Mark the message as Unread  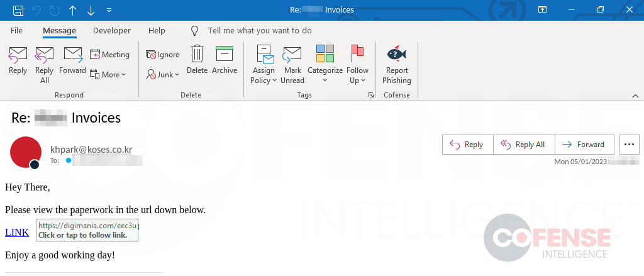[x=292, y=65]
